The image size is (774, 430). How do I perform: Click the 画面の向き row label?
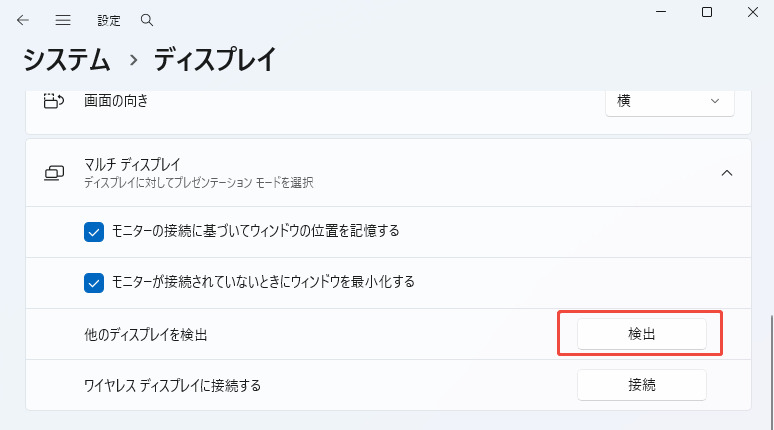tap(123, 101)
